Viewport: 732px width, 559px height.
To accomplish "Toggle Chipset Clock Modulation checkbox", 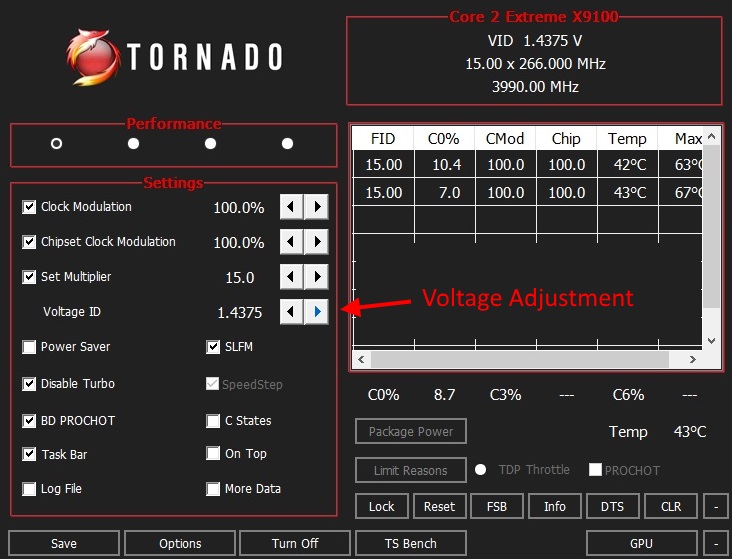I will (x=29, y=242).
